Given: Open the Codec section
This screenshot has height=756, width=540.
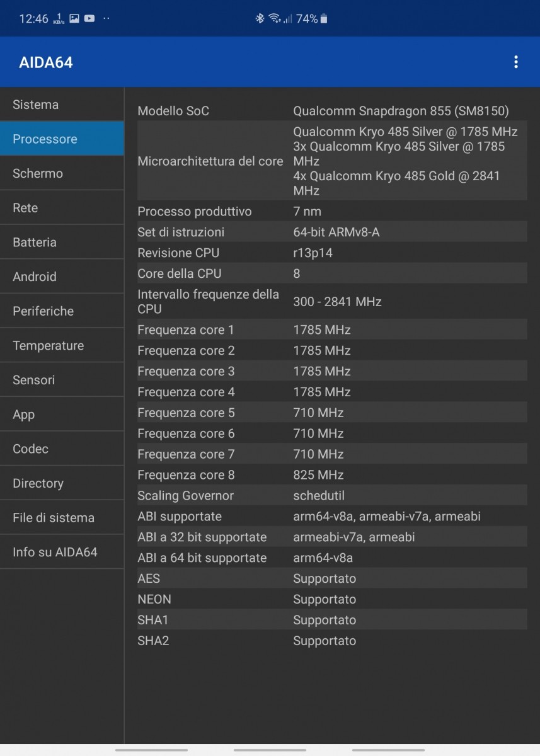Looking at the screenshot, I should point(62,449).
